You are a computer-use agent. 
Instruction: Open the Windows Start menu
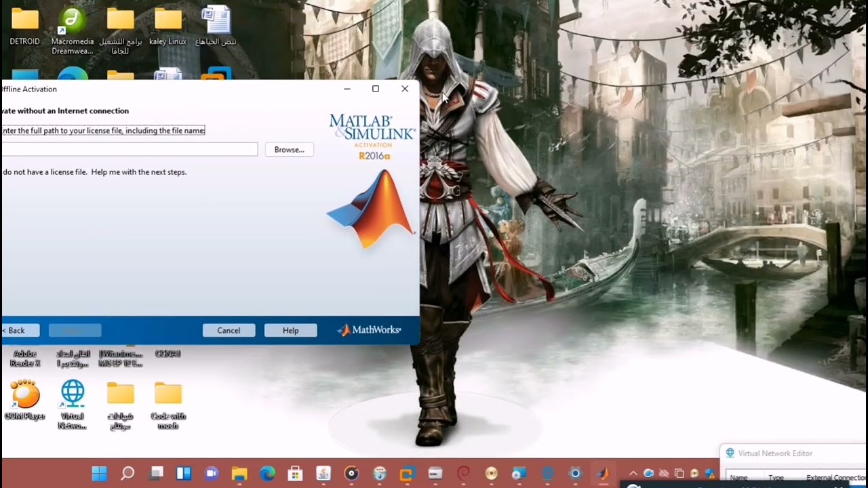[100, 473]
